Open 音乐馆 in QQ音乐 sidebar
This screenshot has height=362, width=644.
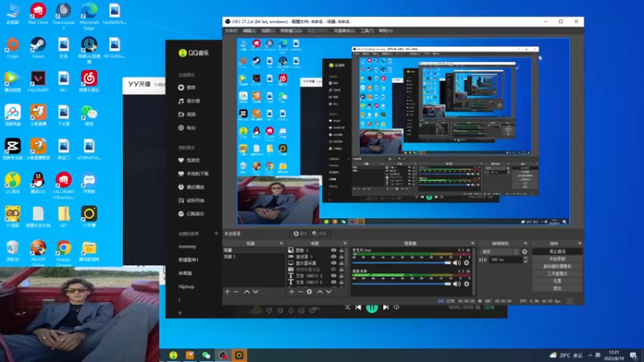(189, 101)
